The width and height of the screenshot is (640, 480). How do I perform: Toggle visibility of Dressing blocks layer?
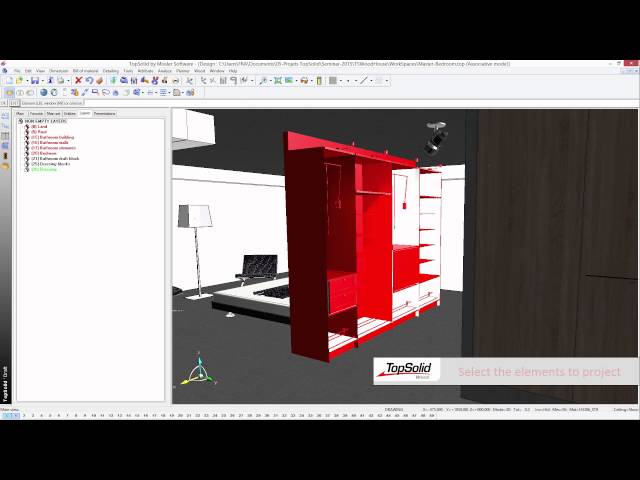27,164
